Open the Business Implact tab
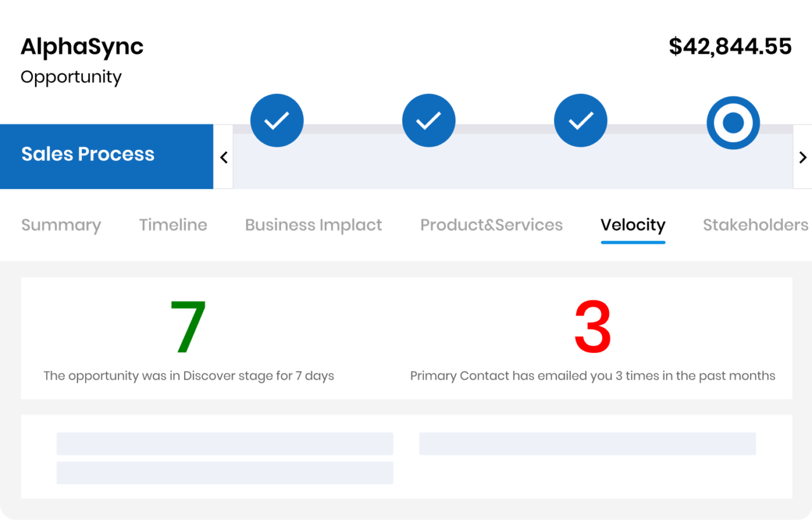 coord(313,225)
